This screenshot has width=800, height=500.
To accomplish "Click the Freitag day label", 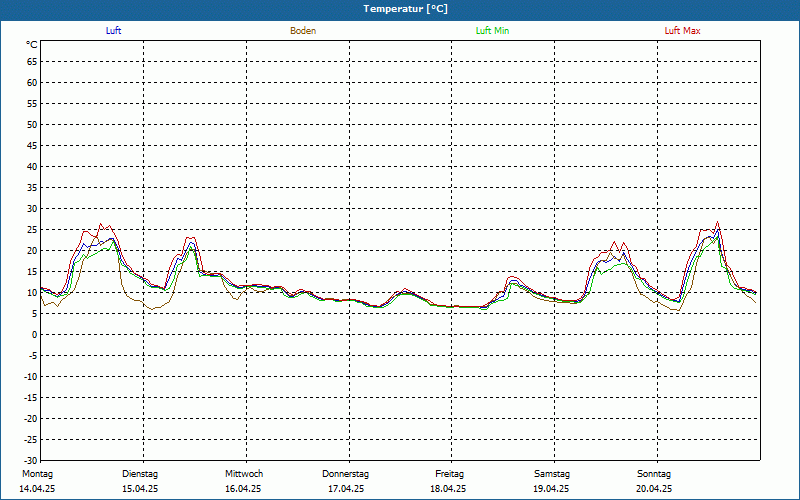I will pos(449,474).
